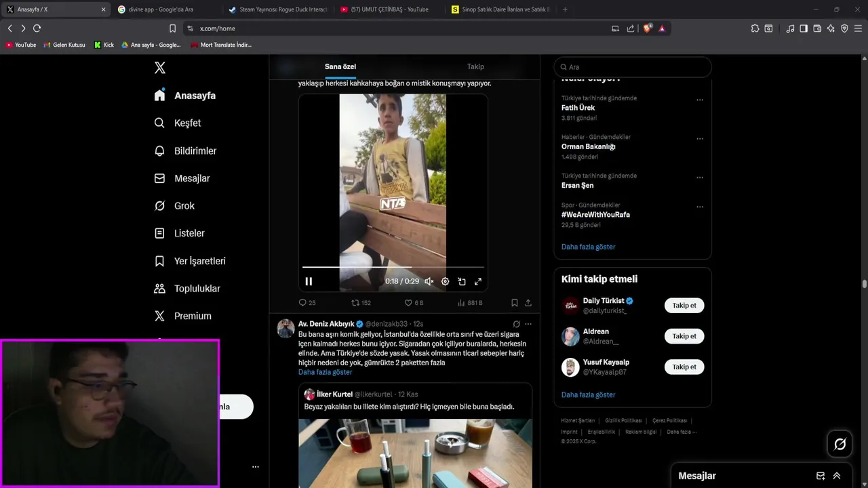868x488 pixels.
Task: Follow Aldrean with Takip et
Action: tap(684, 336)
